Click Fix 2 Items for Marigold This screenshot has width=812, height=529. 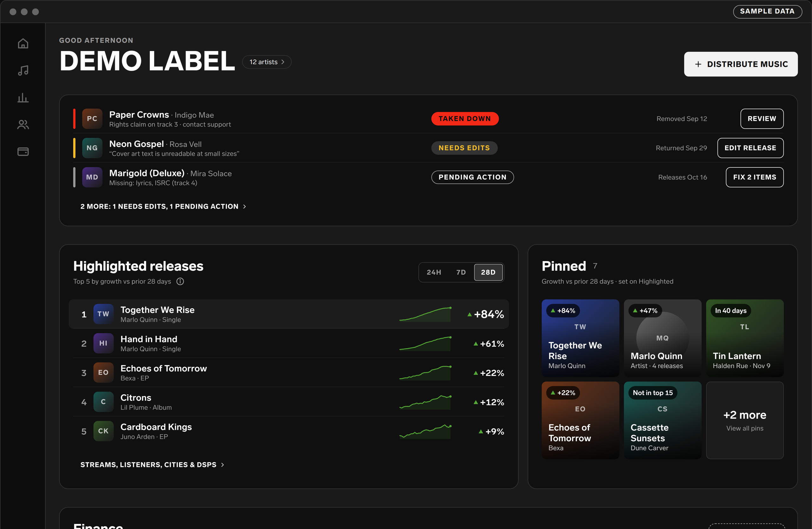755,177
